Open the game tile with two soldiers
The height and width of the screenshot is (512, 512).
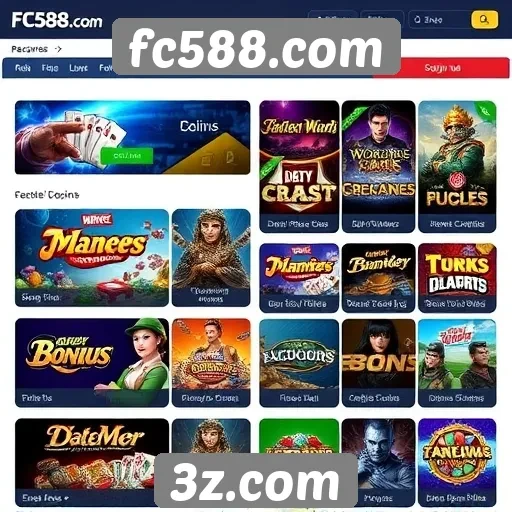[457, 363]
